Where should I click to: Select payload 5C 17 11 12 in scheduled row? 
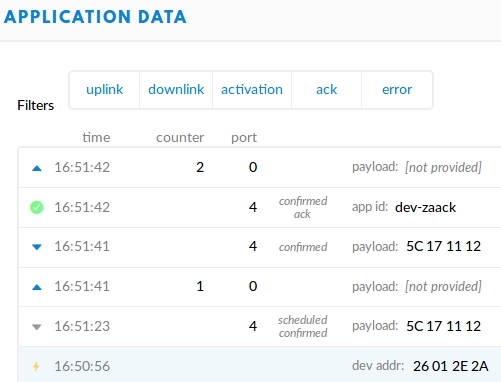[443, 326]
